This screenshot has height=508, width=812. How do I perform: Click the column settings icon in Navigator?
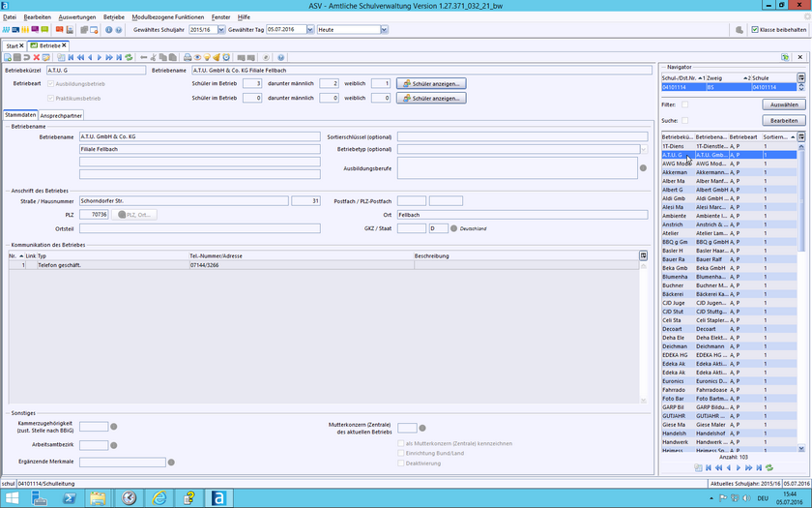pyautogui.click(x=800, y=77)
